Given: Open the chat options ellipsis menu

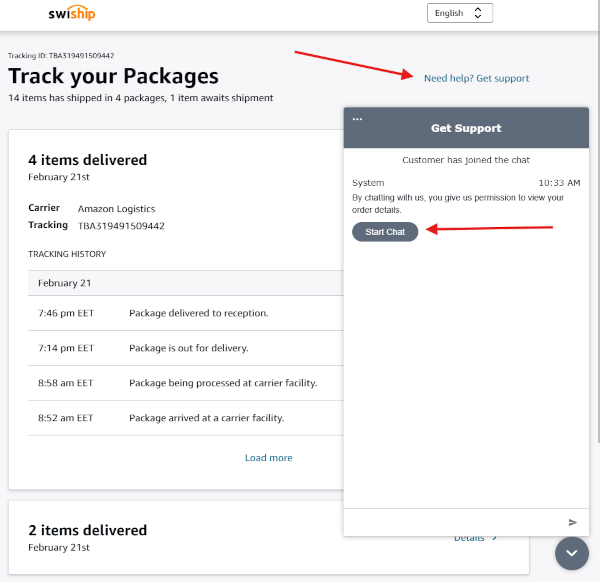Looking at the screenshot, I should [x=357, y=119].
